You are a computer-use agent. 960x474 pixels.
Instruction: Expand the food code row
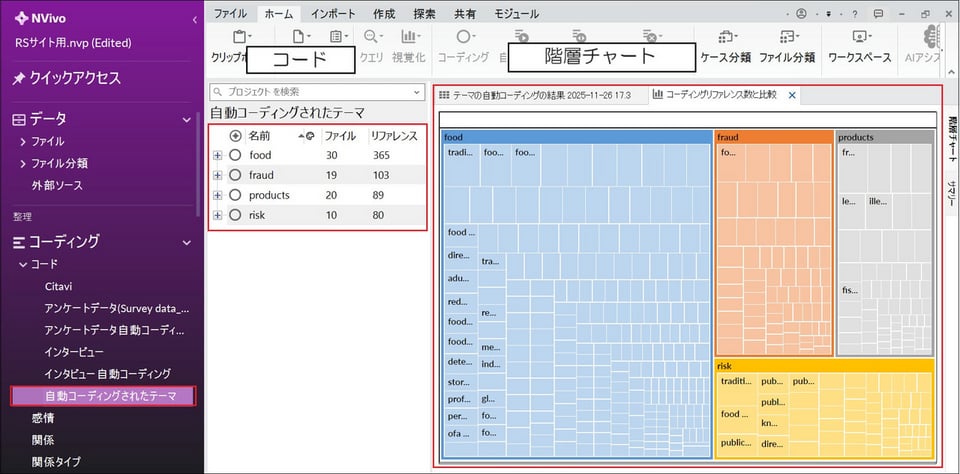click(x=217, y=156)
